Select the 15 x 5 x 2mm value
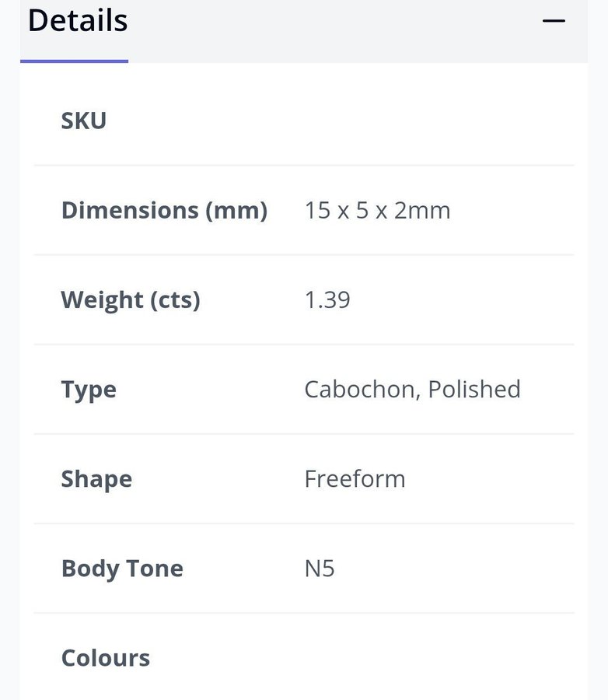Screen dimensions: 608x700 377,210
